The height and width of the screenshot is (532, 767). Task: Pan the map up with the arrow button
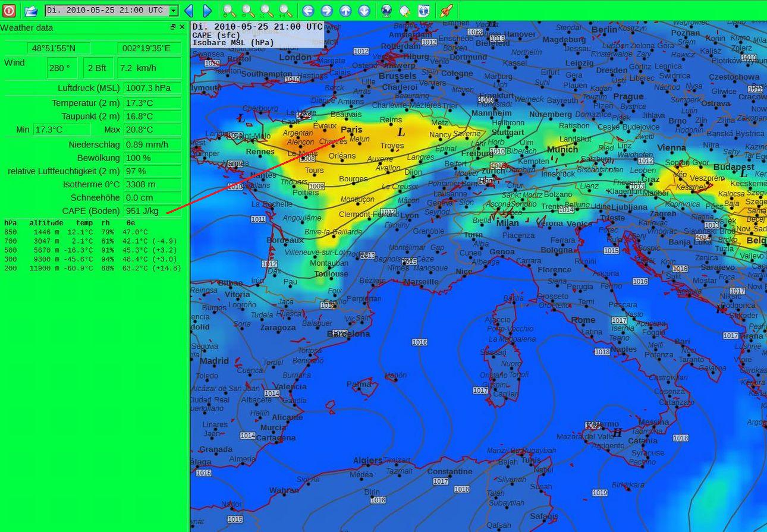tap(345, 10)
